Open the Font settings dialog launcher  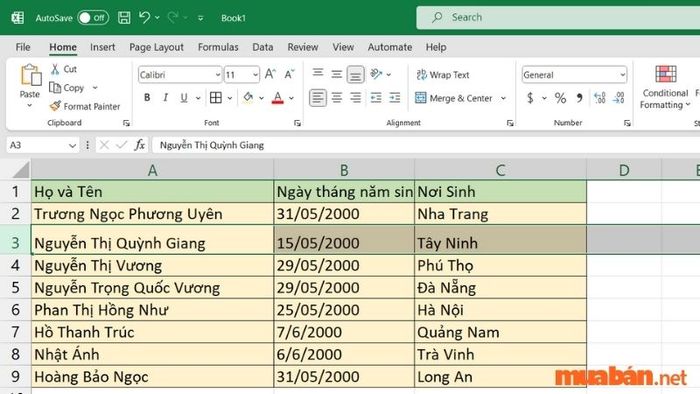click(297, 123)
